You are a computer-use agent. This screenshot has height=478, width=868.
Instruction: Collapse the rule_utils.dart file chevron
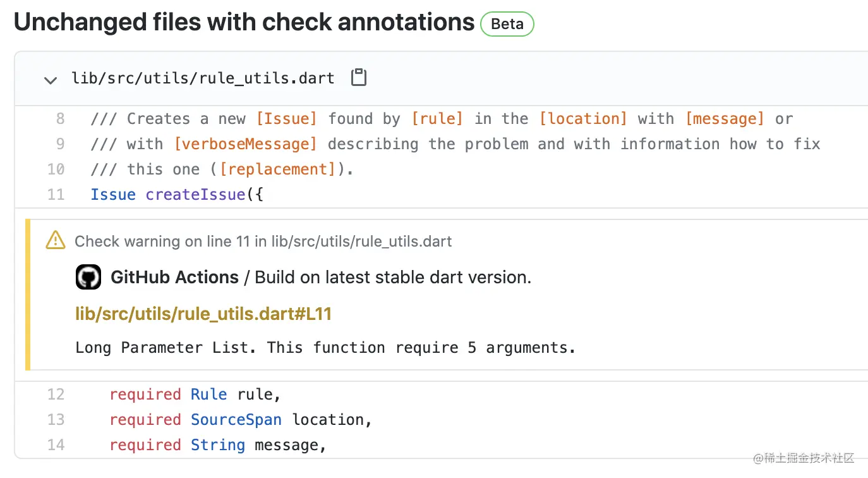click(50, 80)
